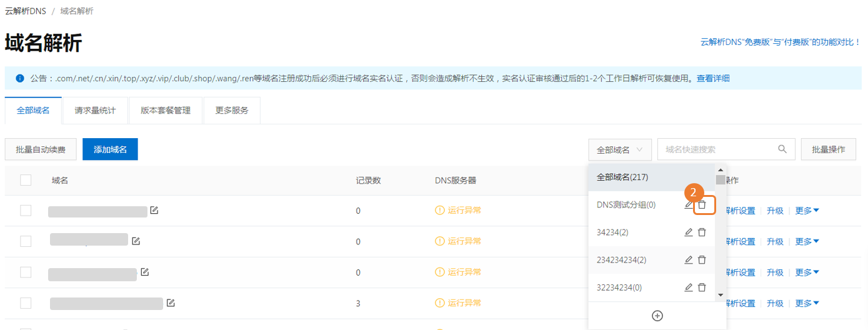868x330 pixels.
Task: Edit the 234234234(2) group name
Action: click(689, 259)
